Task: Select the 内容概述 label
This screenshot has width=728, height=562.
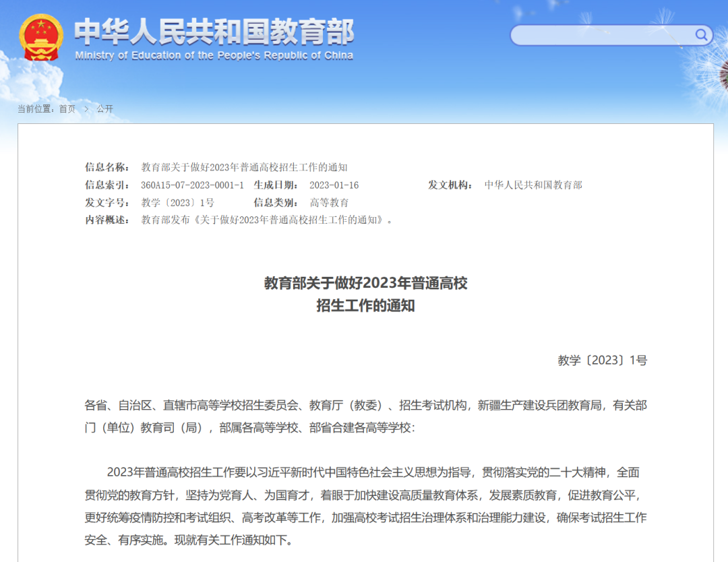Action: click(x=107, y=220)
